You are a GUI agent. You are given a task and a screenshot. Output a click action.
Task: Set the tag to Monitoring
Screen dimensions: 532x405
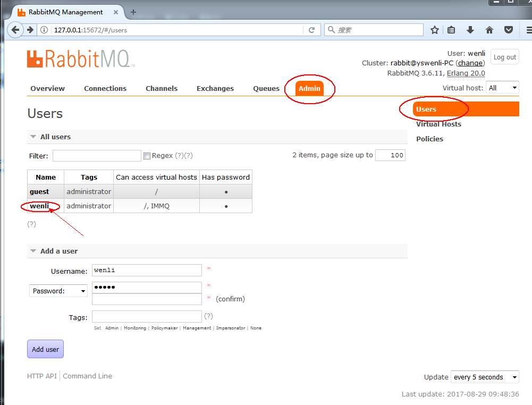pos(134,328)
